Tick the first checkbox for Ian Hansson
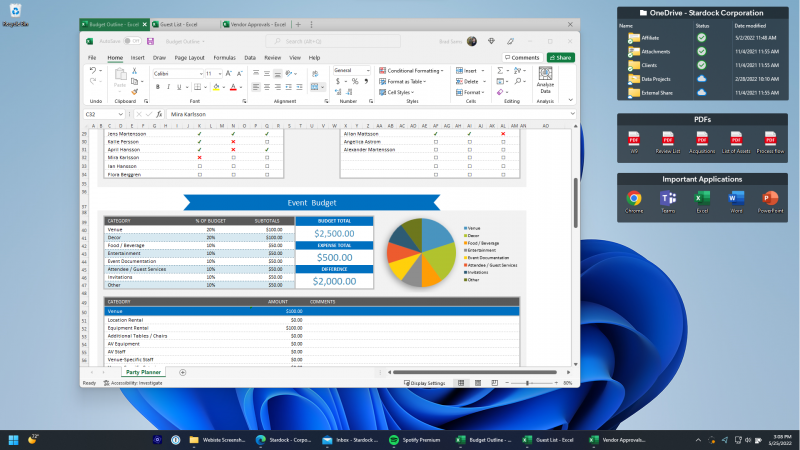 click(x=200, y=167)
